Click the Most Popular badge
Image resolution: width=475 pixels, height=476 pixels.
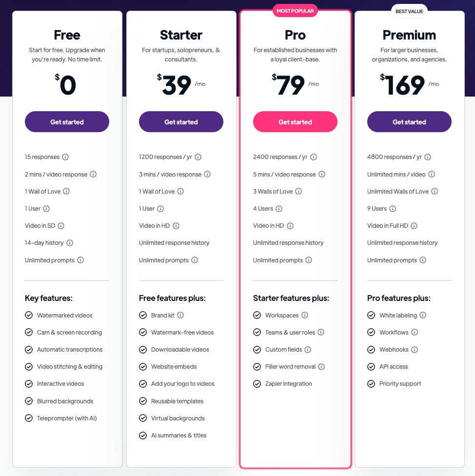tap(295, 11)
